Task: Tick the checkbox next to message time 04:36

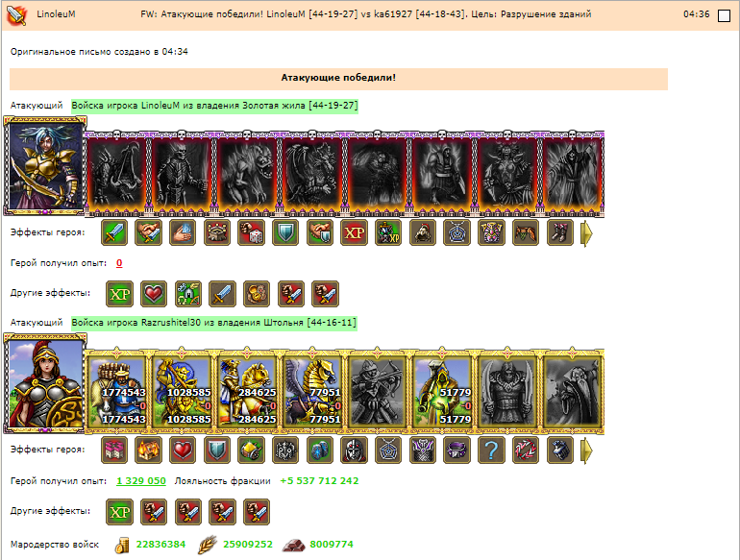Action: pos(724,15)
